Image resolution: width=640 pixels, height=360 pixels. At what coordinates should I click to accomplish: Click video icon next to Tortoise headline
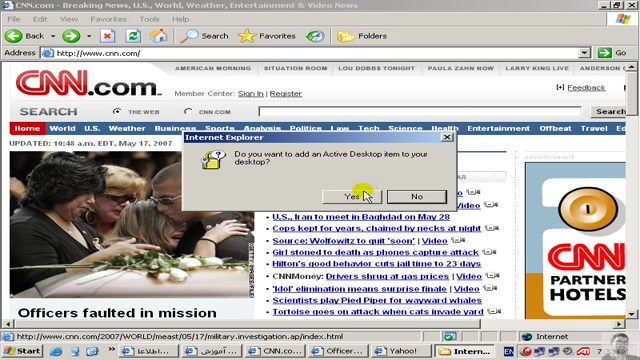tap(494, 311)
